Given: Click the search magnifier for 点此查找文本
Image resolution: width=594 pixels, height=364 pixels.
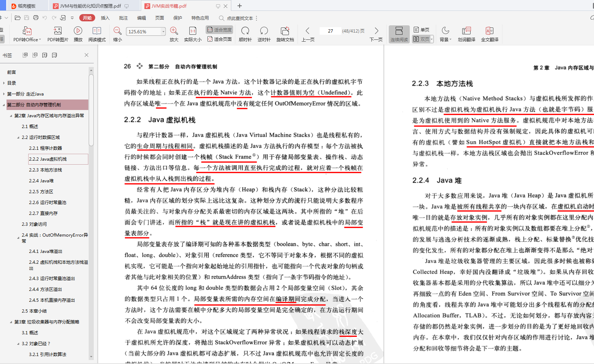Looking at the screenshot, I should [222, 18].
